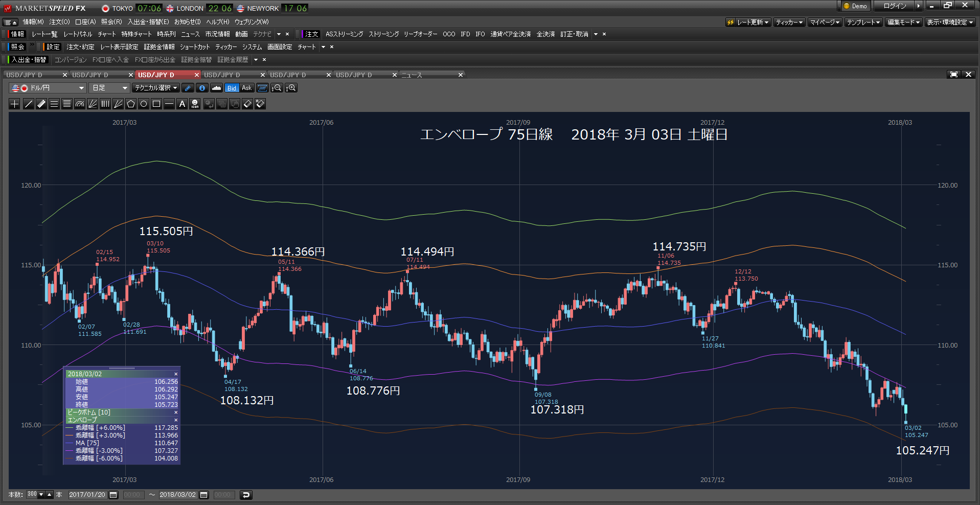Open the 表示・環境設定 dropdown
980x505 pixels.
950,22
